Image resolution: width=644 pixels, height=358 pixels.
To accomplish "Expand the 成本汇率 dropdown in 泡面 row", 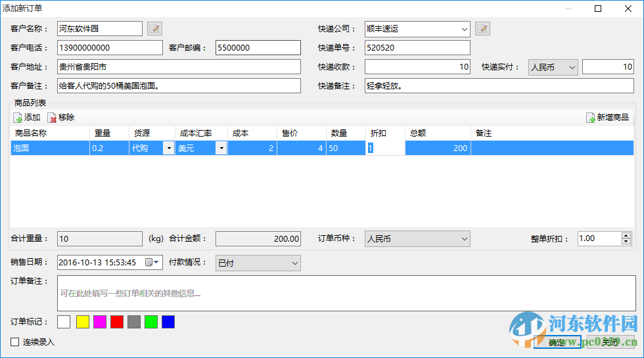I will pyautogui.click(x=221, y=148).
